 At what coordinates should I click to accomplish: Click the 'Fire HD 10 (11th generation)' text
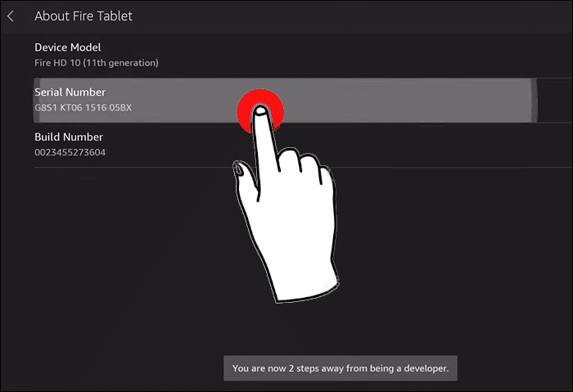pyautogui.click(x=97, y=63)
